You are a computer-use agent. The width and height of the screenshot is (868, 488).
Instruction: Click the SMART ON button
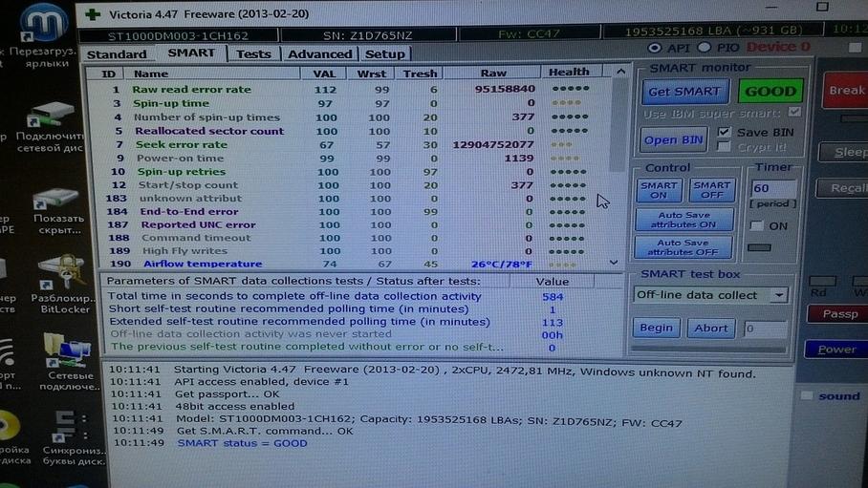[x=659, y=190]
